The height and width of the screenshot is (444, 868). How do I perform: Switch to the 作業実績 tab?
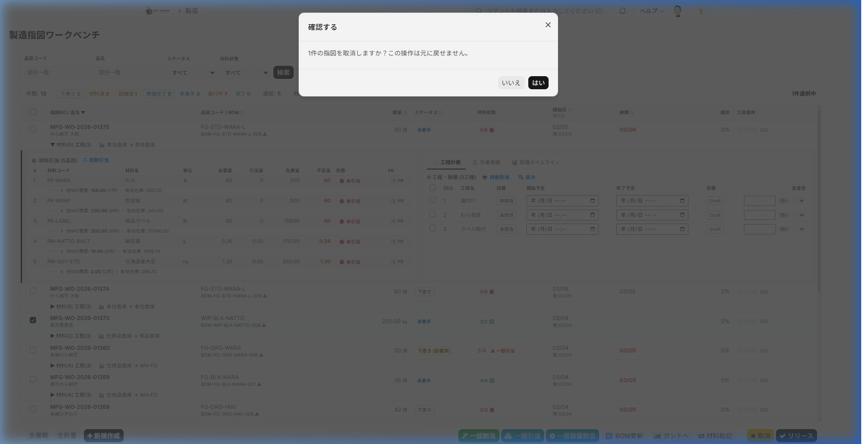(x=486, y=162)
